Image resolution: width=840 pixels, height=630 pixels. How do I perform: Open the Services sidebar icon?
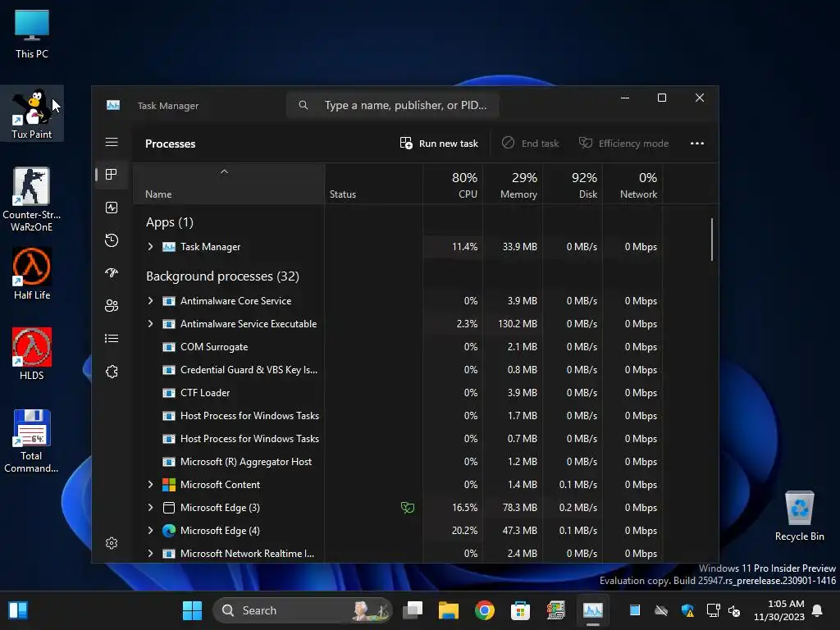[x=112, y=372]
